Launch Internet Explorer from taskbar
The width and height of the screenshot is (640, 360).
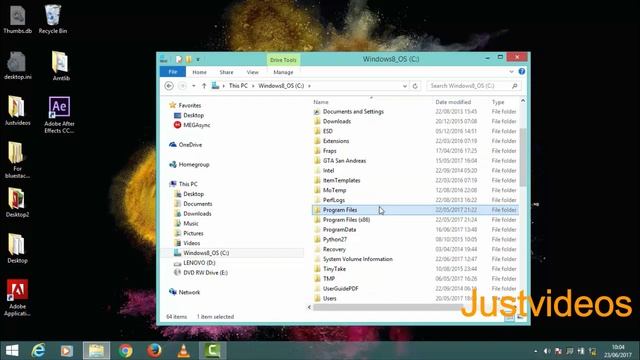(x=39, y=351)
